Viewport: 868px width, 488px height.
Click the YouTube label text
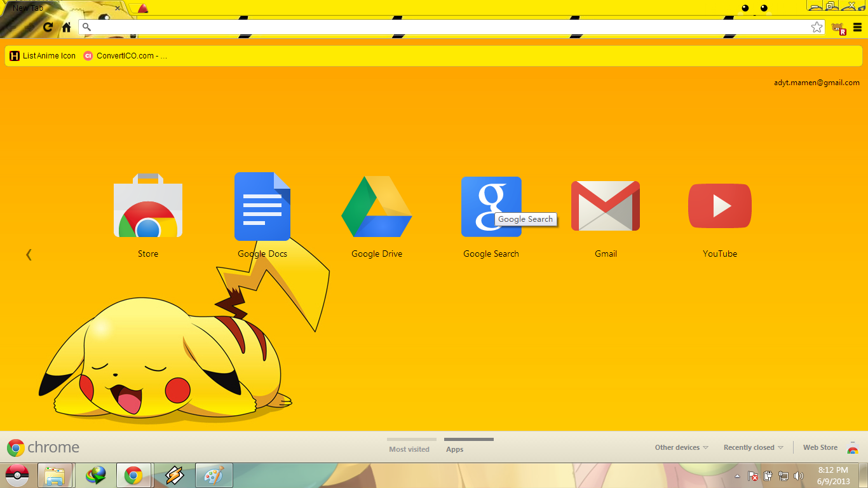pyautogui.click(x=720, y=254)
